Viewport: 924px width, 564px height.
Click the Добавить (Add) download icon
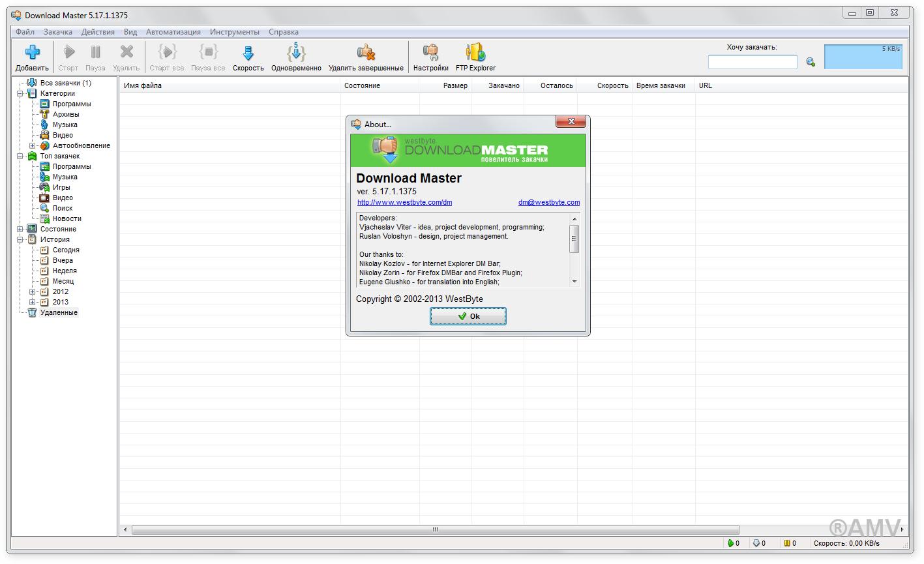click(32, 52)
